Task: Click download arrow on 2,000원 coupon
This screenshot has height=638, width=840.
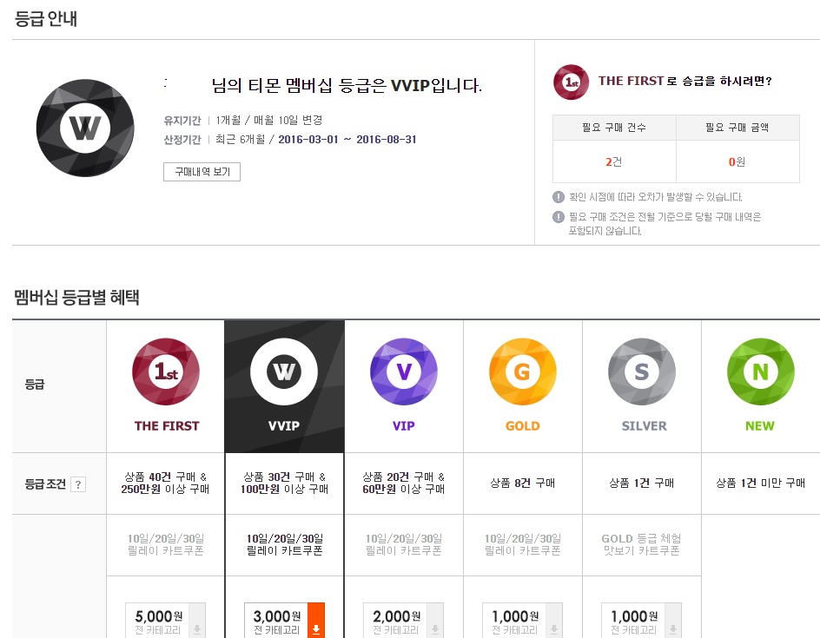Action: click(434, 622)
